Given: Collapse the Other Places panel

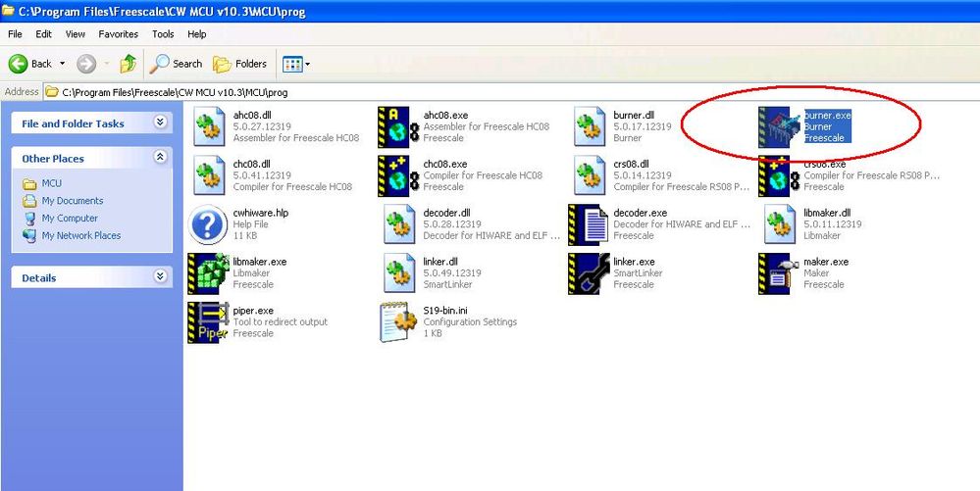Looking at the screenshot, I should (161, 157).
